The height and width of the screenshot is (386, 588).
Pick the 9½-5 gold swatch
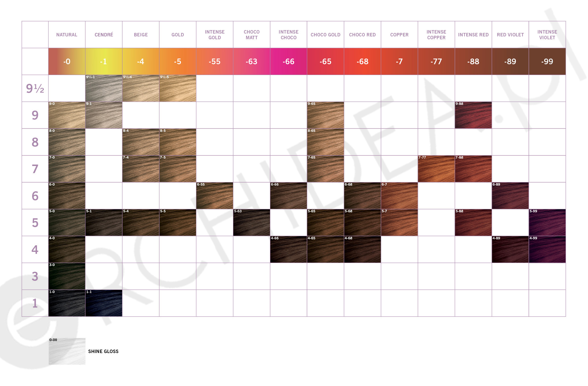pyautogui.click(x=178, y=88)
